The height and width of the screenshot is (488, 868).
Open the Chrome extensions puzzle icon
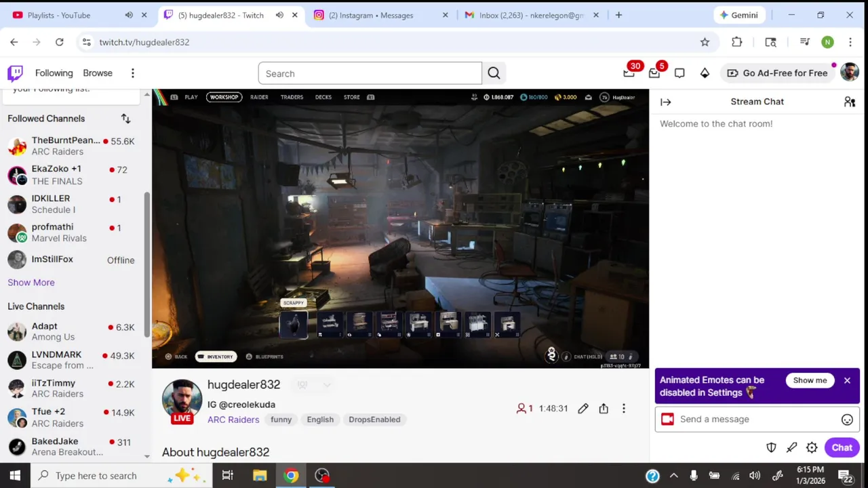point(737,42)
